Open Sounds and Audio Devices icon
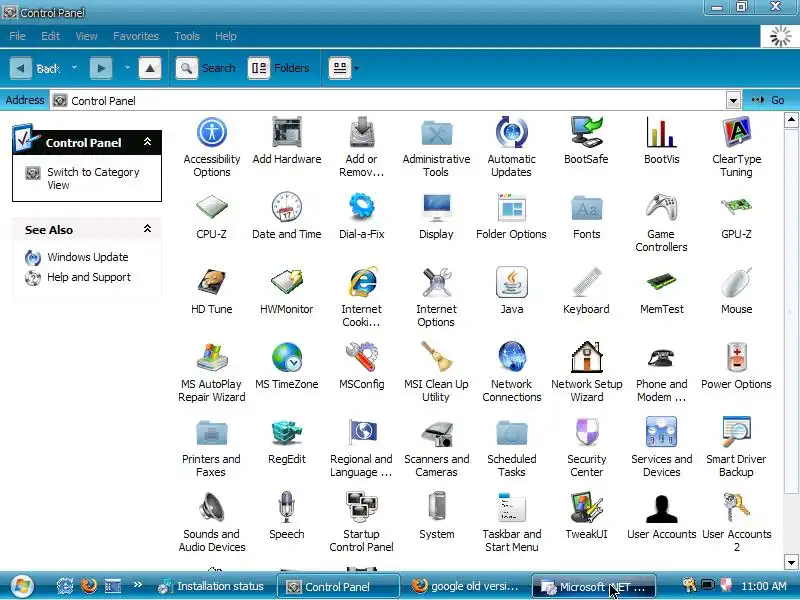The width and height of the screenshot is (800, 600). click(212, 507)
